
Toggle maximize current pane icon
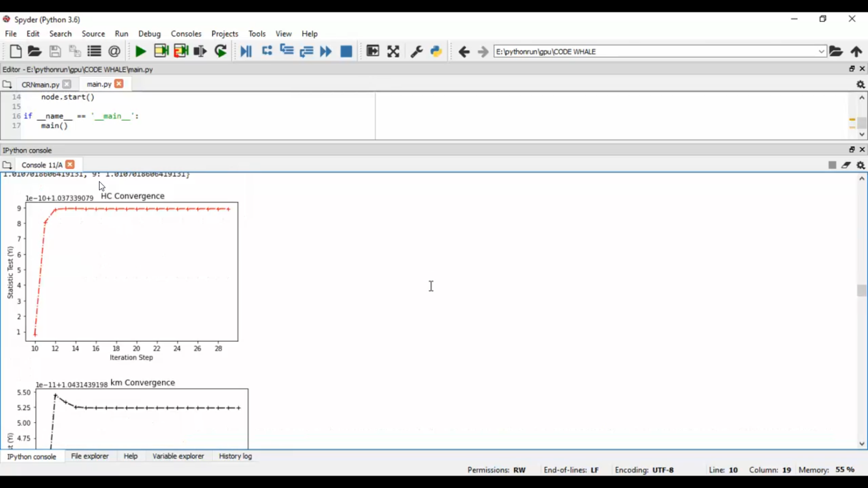393,51
